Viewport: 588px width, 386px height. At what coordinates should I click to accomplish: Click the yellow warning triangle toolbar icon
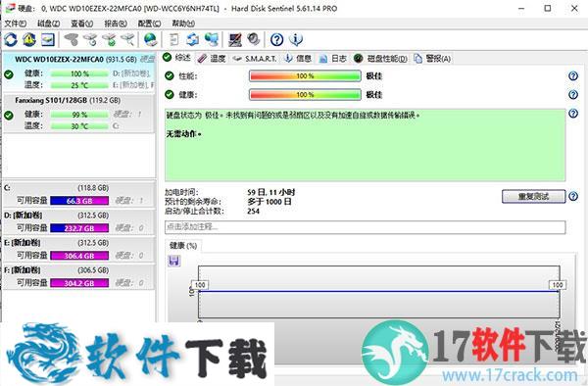[x=29, y=39]
